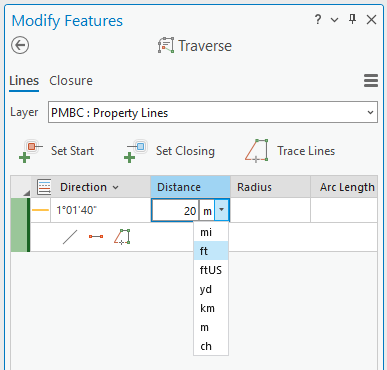Select the straight line segment tool icon

tap(70, 237)
